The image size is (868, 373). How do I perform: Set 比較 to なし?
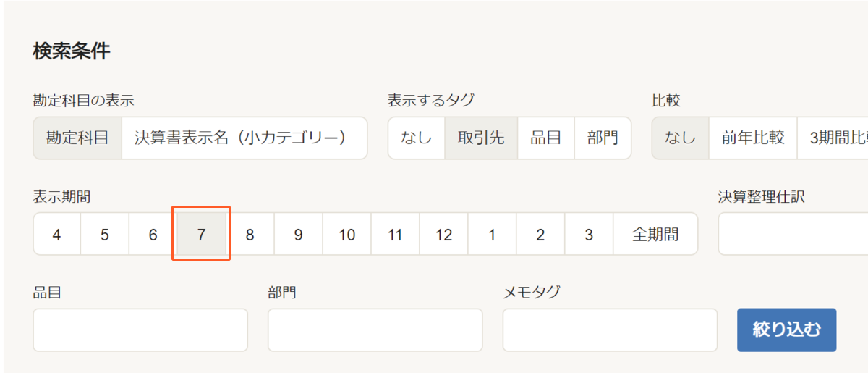click(680, 138)
